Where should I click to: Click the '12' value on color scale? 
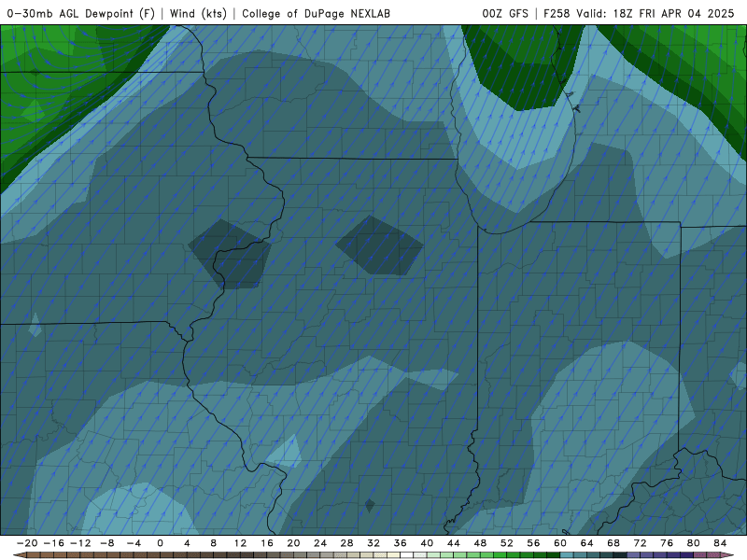(x=240, y=543)
